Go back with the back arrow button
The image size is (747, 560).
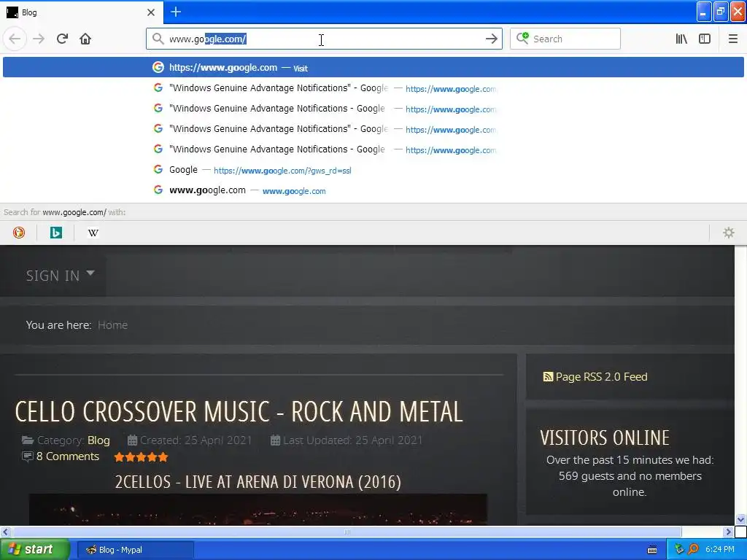coord(15,39)
